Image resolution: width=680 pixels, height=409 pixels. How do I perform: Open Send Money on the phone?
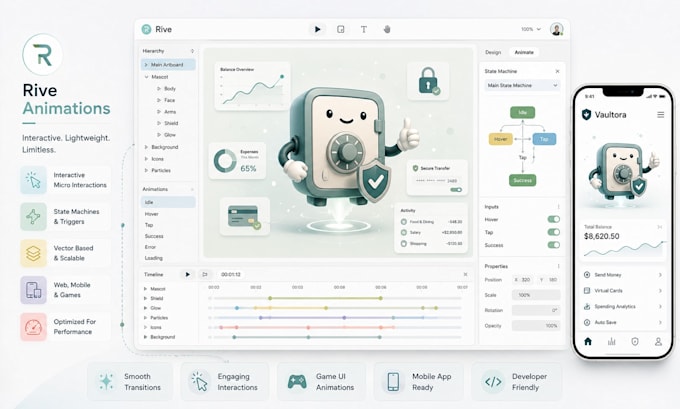click(x=623, y=275)
